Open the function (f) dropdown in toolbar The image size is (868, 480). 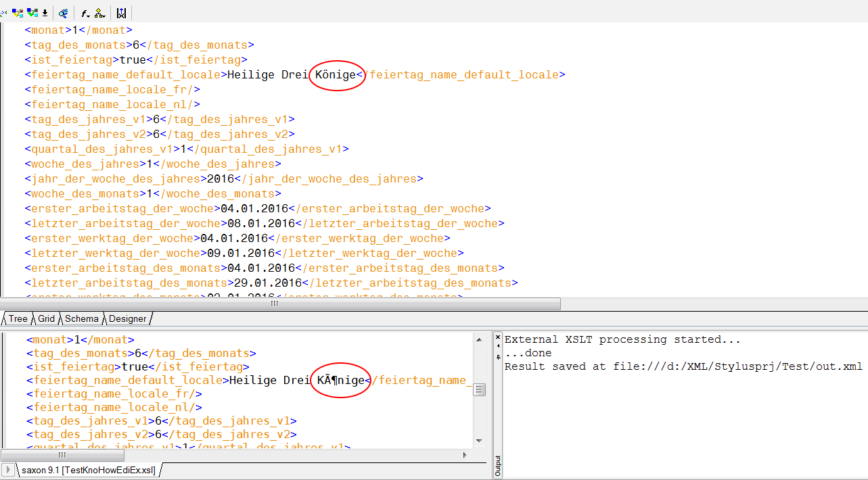(85, 13)
